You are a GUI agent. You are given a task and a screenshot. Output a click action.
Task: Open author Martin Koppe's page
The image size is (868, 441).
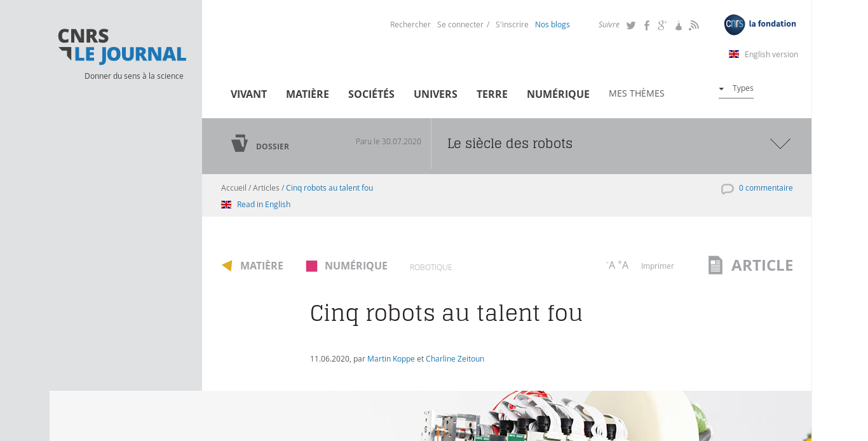pos(391,359)
